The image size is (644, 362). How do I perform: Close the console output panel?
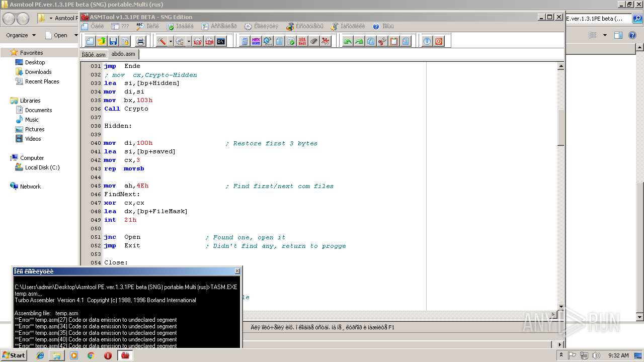pos(237,271)
